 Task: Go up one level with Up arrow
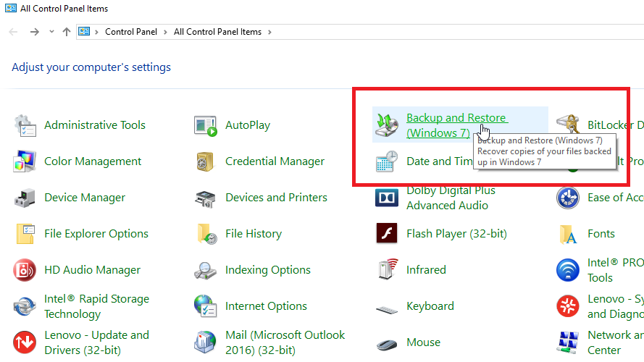pyautogui.click(x=67, y=32)
